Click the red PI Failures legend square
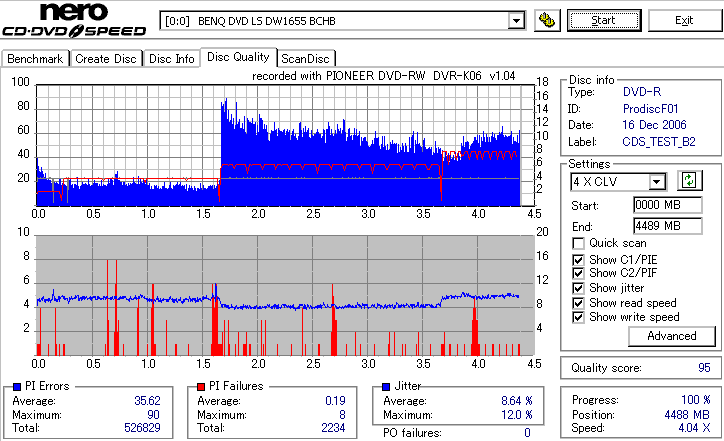Viewport: 724px width, 441px height. [201, 387]
